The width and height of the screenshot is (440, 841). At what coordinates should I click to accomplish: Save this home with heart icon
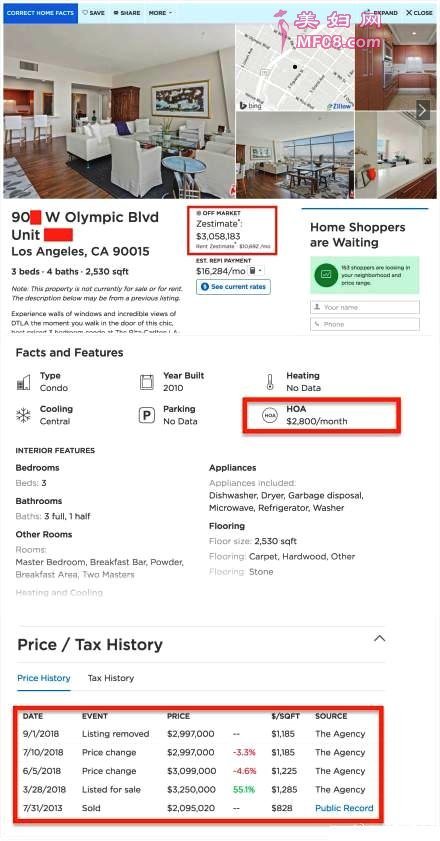click(x=93, y=13)
